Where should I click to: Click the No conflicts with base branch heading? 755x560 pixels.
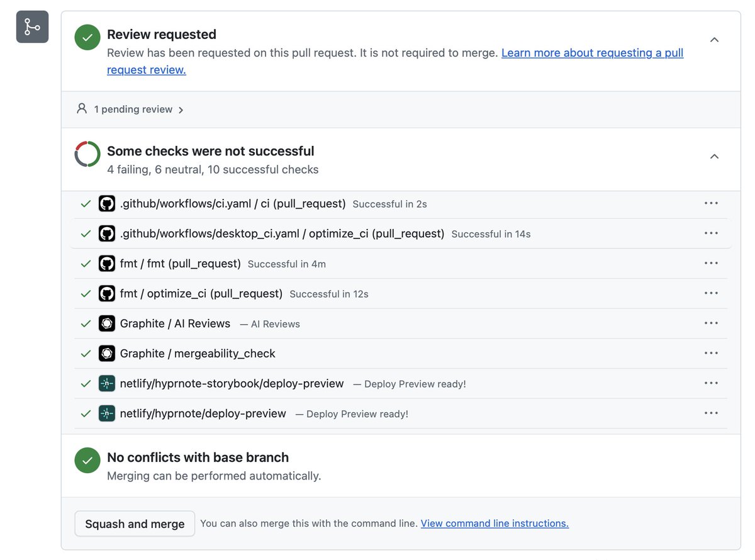198,457
